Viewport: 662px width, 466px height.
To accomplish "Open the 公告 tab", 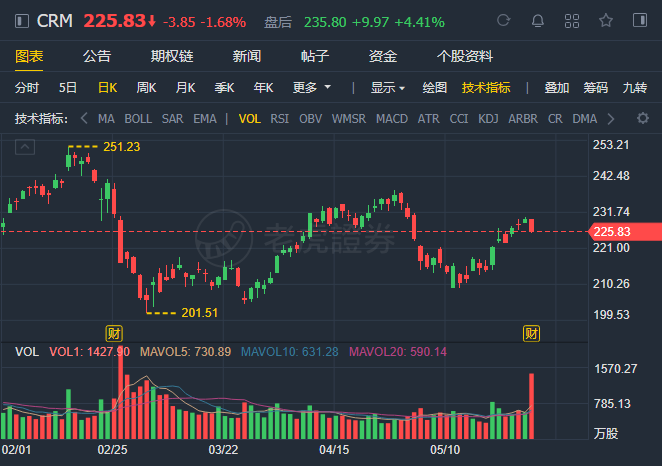I will (x=97, y=56).
